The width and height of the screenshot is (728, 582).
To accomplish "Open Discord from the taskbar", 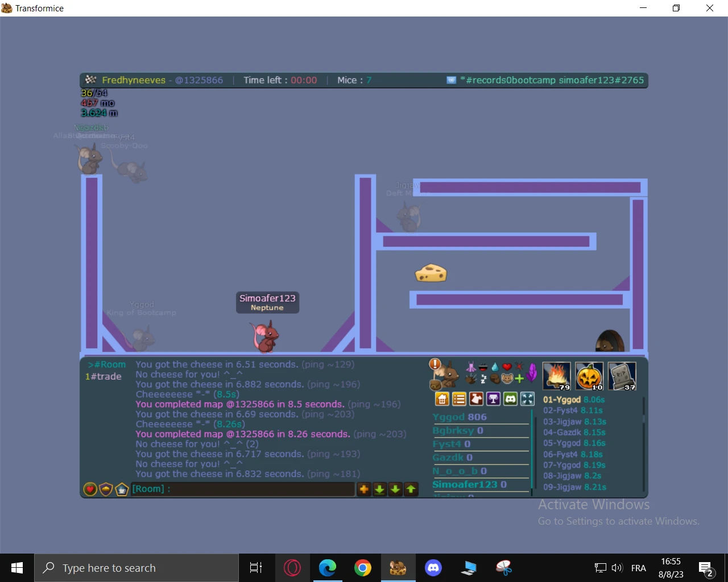I will [433, 568].
